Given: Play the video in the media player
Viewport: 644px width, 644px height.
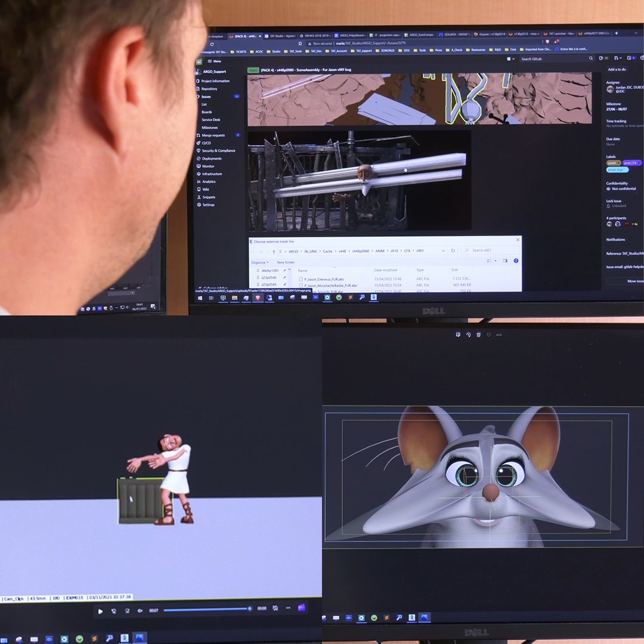Looking at the screenshot, I should pos(100,612).
